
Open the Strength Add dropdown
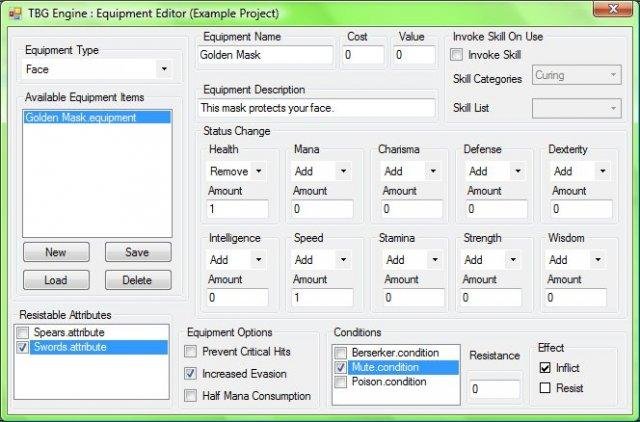point(491,260)
